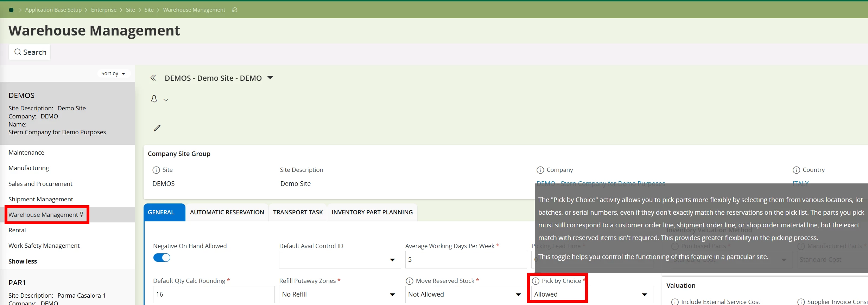Open the TRANSPORT TASK tab
This screenshot has width=868, height=305.
tap(298, 212)
